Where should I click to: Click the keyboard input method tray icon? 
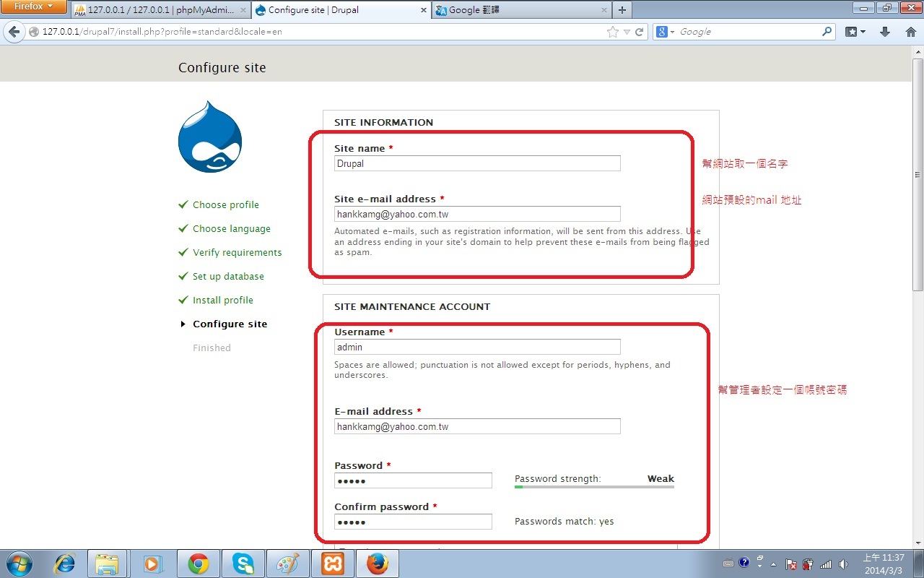(728, 564)
